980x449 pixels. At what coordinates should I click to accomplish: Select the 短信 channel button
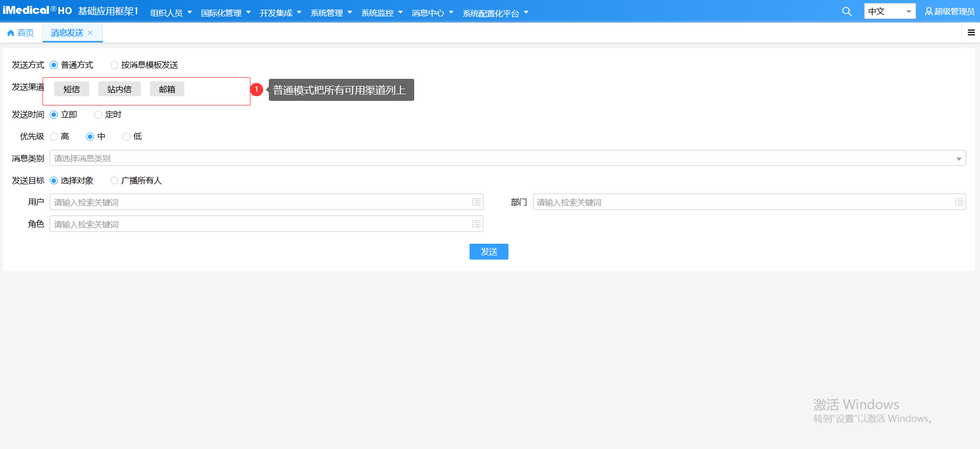[x=72, y=89]
